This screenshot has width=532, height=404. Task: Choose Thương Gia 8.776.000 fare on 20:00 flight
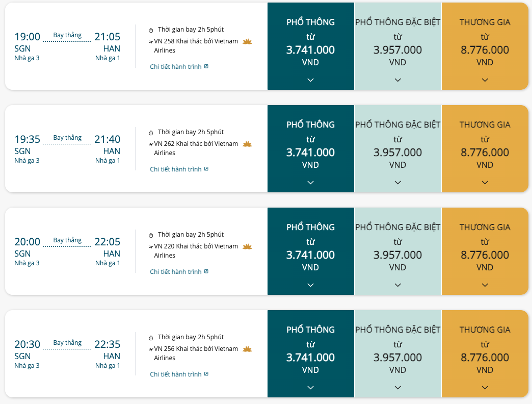click(x=485, y=251)
